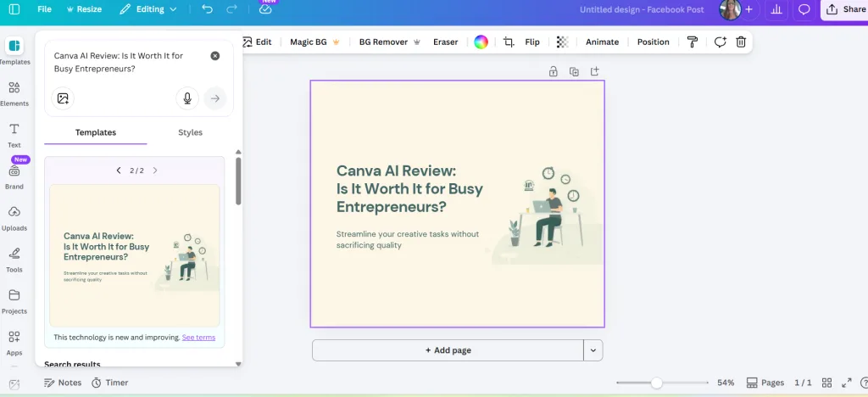The width and height of the screenshot is (868, 397).
Task: Start voice input with the microphone icon
Action: click(187, 98)
